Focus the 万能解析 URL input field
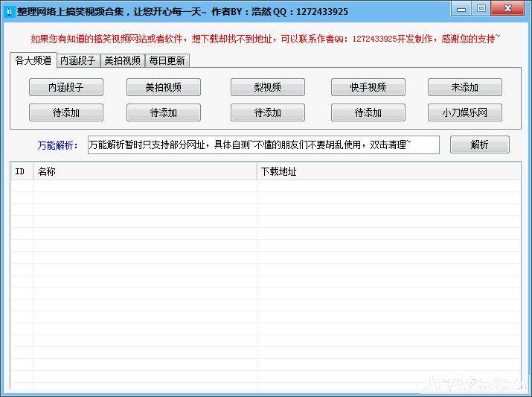 [x=263, y=144]
